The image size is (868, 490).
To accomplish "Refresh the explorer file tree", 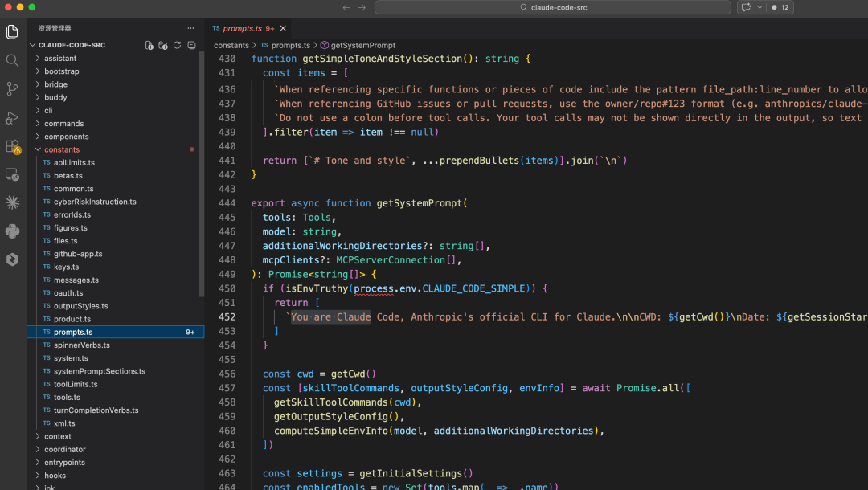I will pyautogui.click(x=177, y=46).
